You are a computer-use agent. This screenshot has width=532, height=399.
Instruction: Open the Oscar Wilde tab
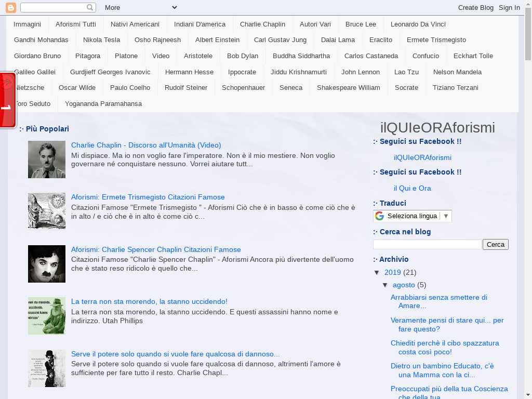click(x=77, y=87)
